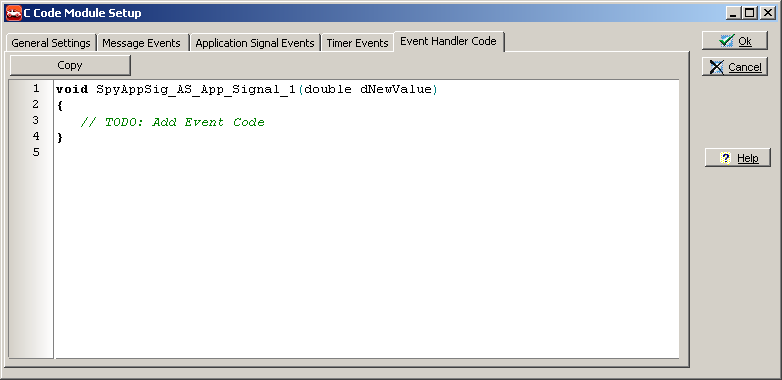Confirm with the Ok button

tap(735, 41)
